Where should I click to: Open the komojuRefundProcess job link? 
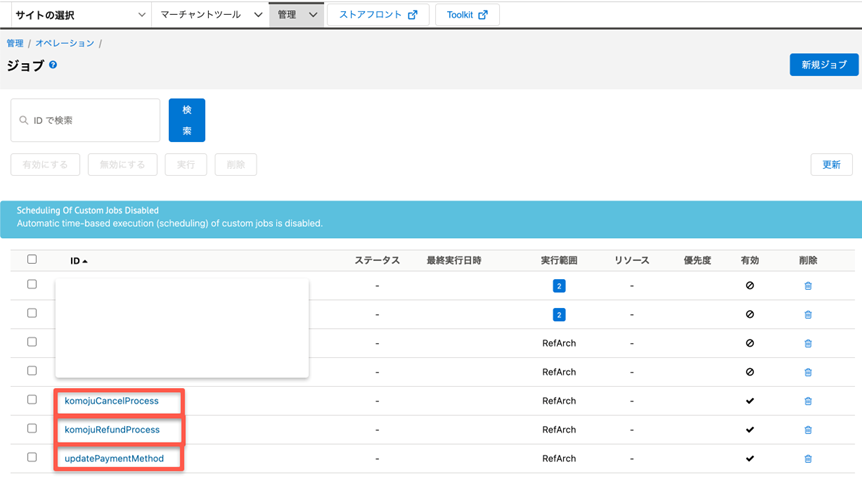coord(112,430)
